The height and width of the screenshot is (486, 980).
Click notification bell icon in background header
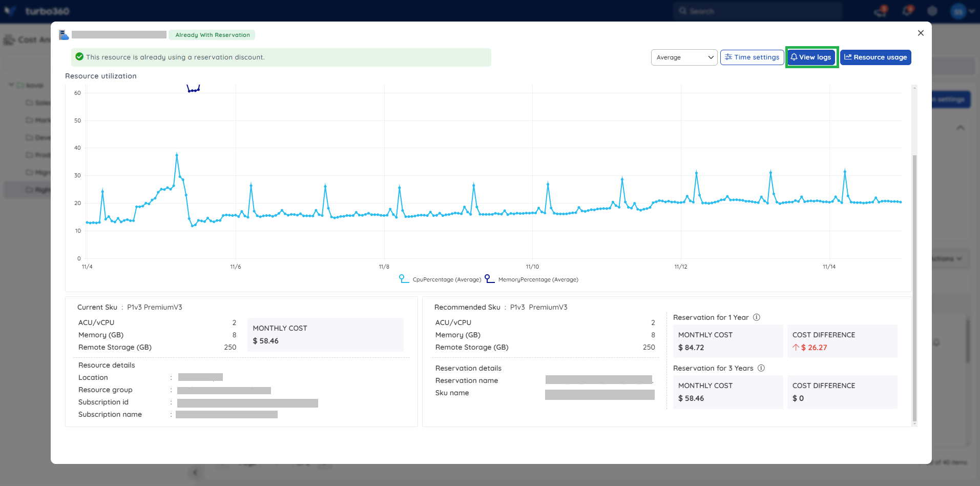(907, 11)
